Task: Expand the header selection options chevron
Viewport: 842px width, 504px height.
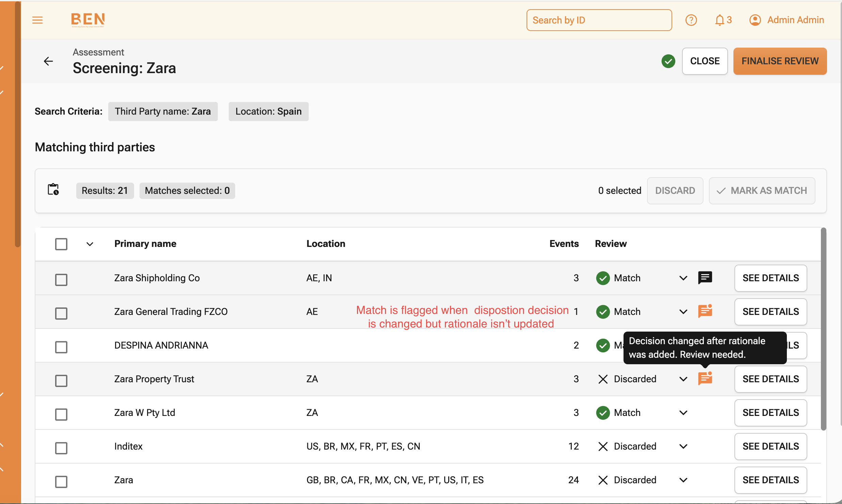Action: (x=90, y=244)
